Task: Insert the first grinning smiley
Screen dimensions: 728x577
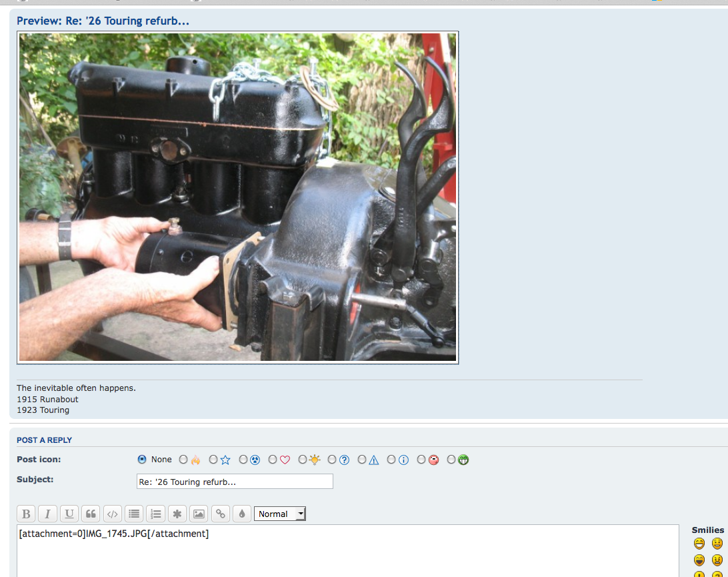Action: pyautogui.click(x=699, y=544)
